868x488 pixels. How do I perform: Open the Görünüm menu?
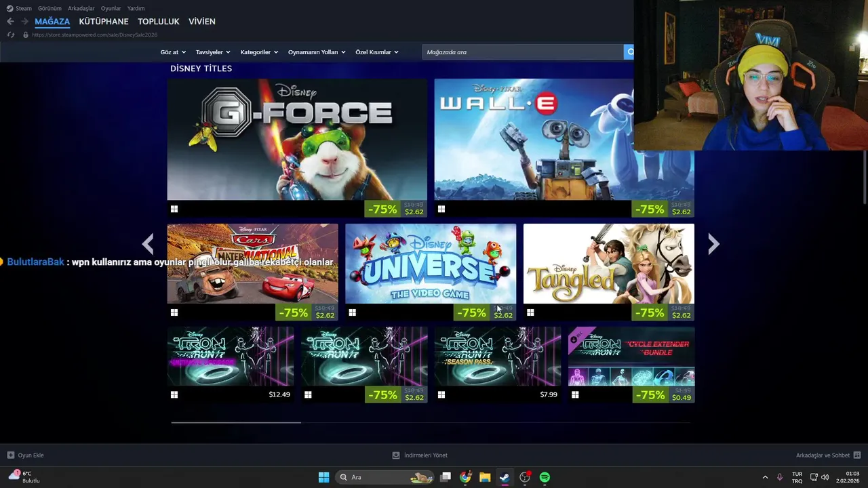(x=50, y=8)
